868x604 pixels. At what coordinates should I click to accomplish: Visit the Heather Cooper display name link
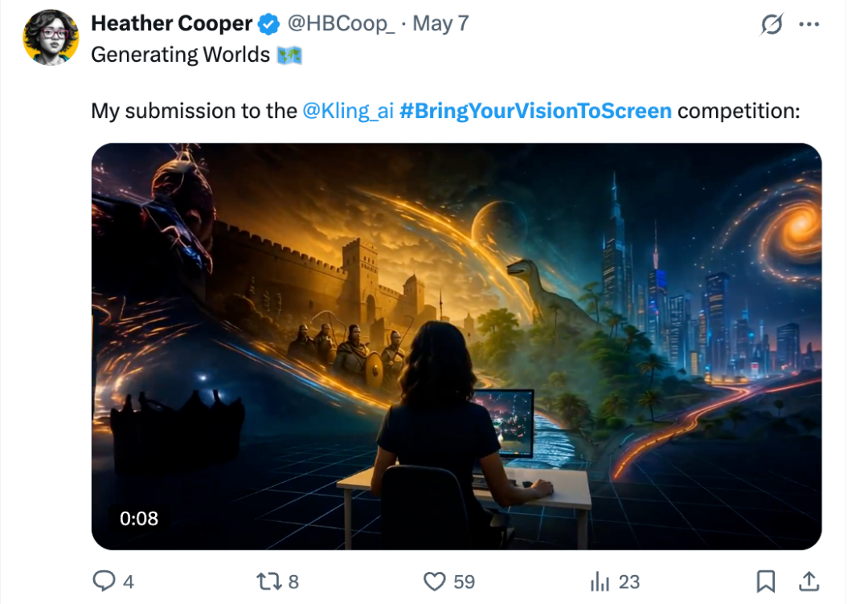point(172,24)
